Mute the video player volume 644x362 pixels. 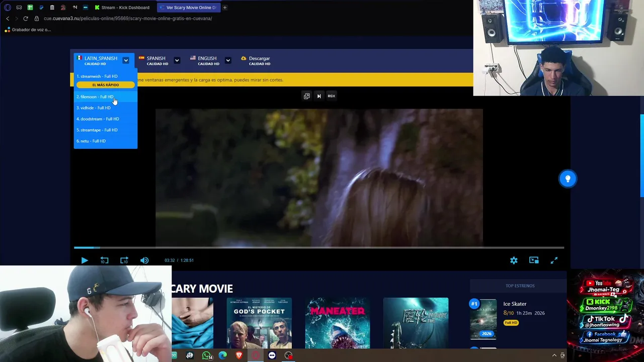144,260
